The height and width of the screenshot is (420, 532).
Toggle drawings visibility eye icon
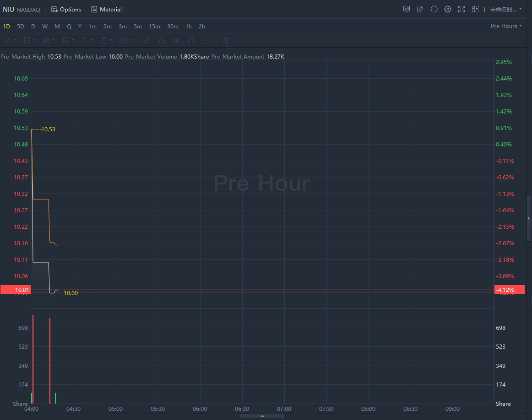(x=176, y=40)
